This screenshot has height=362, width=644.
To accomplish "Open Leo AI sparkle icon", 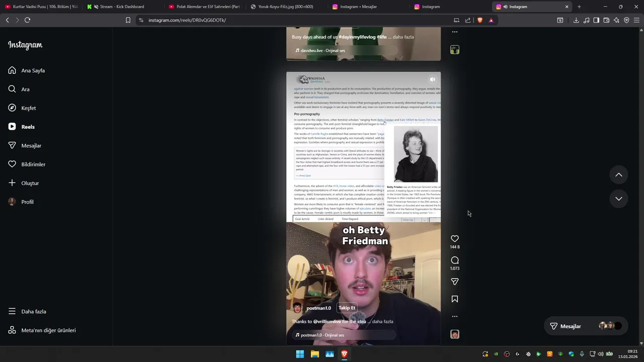I will (616, 20).
